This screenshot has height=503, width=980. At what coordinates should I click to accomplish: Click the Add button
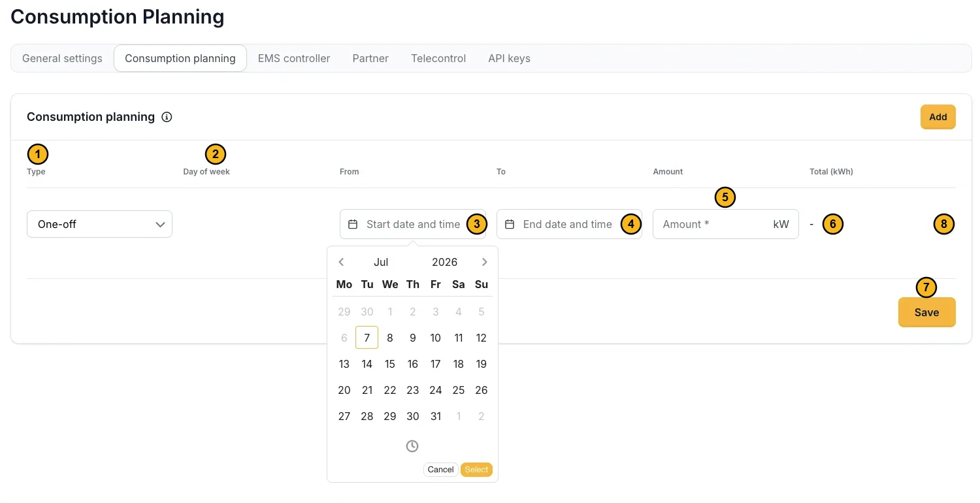tap(938, 117)
